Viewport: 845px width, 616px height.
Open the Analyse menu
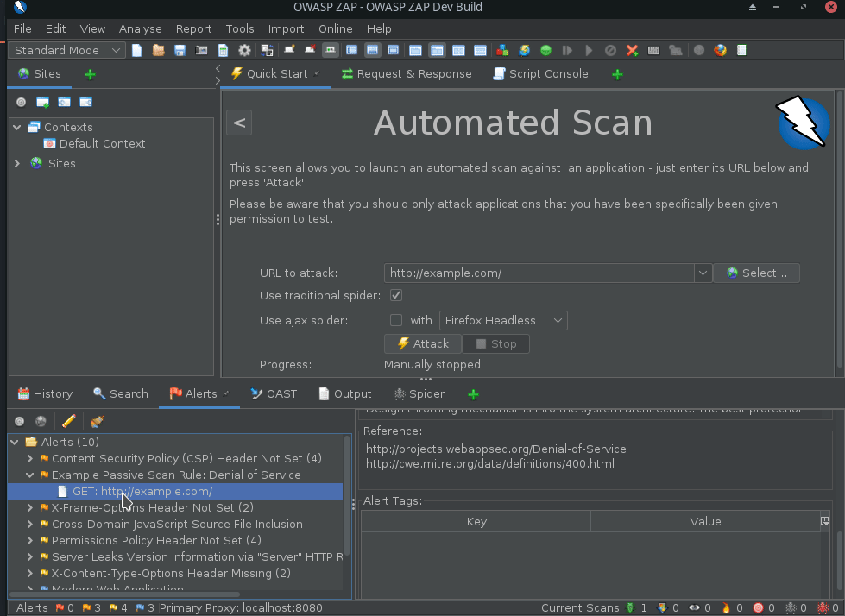(x=140, y=29)
